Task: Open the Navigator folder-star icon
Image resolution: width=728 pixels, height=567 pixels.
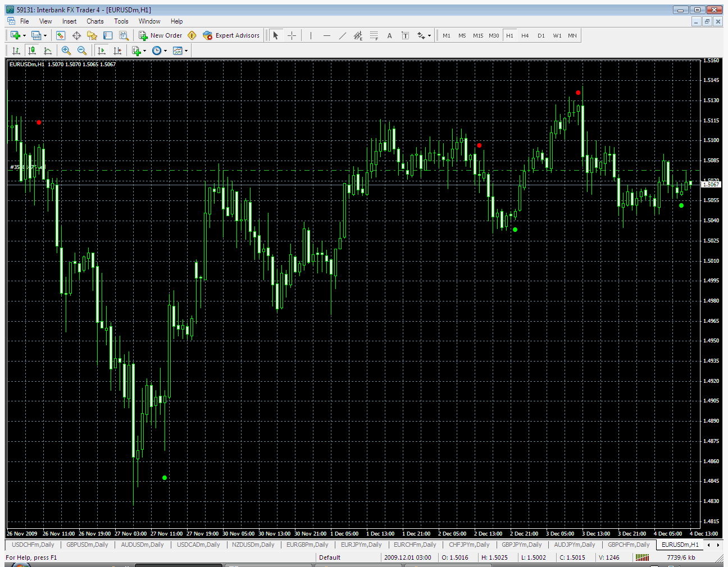Action: [92, 35]
